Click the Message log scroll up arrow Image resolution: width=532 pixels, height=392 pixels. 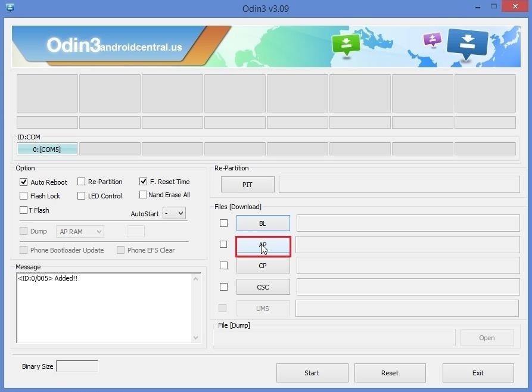196,279
